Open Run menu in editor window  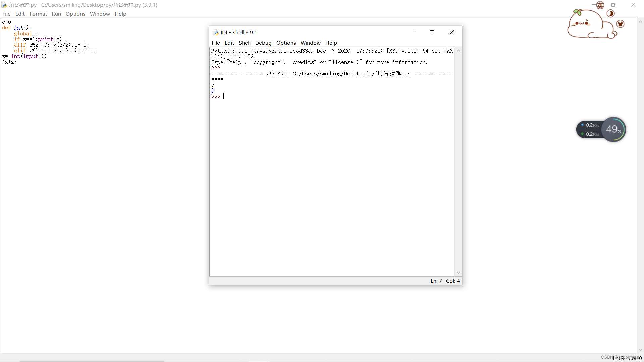56,14
